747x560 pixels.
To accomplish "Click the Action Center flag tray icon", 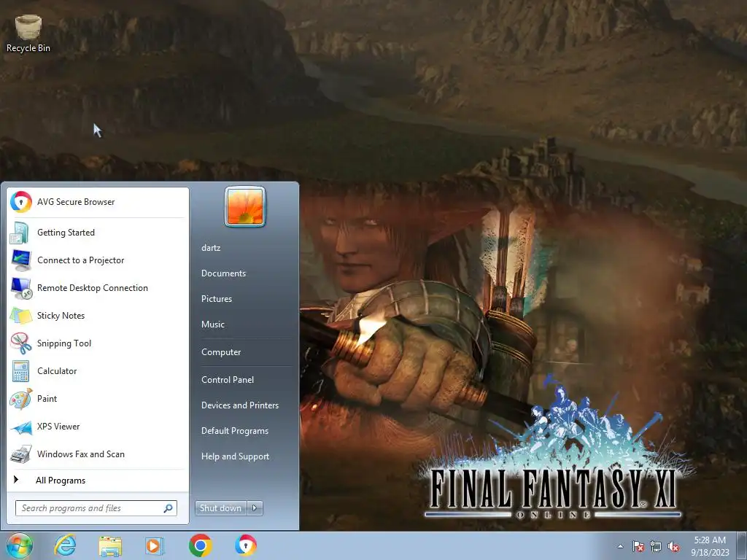I will [638, 547].
